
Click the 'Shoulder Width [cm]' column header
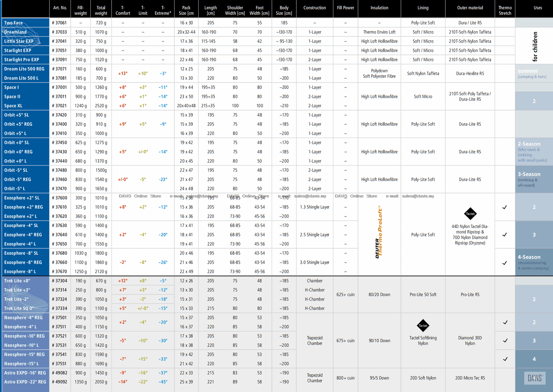tap(235, 10)
